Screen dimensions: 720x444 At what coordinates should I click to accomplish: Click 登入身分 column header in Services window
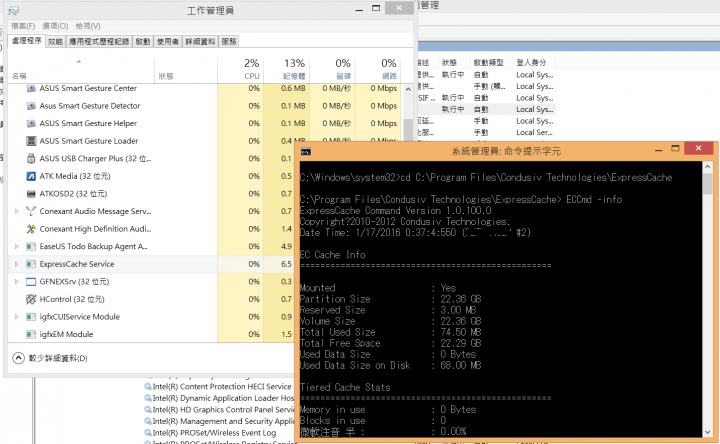point(531,62)
